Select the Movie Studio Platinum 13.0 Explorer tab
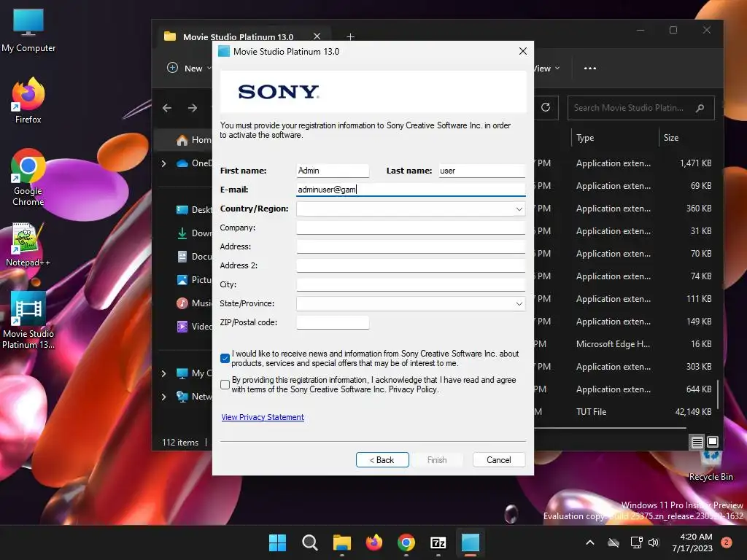Screen dimensions: 747x560 click(x=239, y=36)
